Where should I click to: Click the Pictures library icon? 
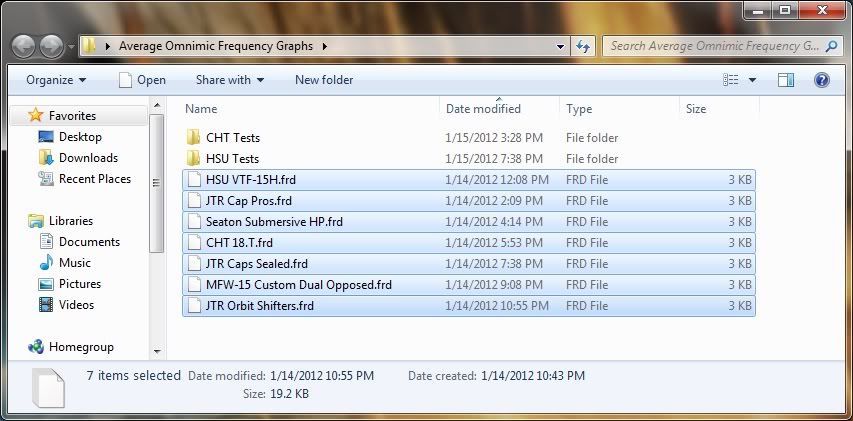coord(46,284)
